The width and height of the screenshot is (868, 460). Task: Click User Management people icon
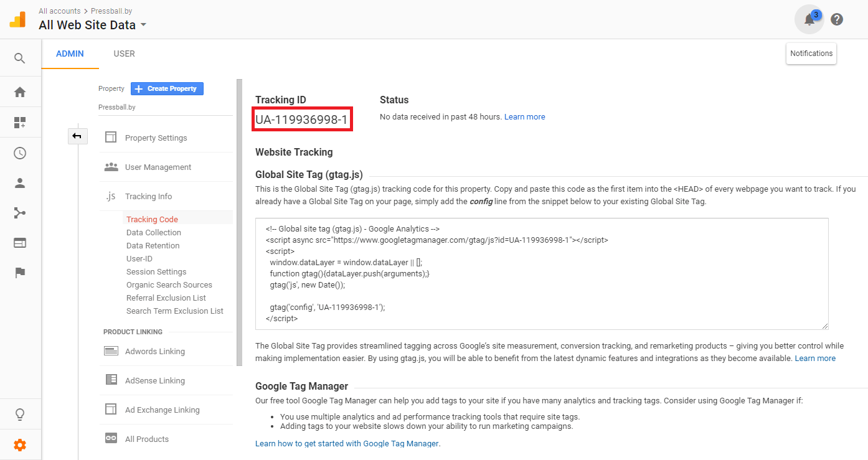pyautogui.click(x=111, y=167)
